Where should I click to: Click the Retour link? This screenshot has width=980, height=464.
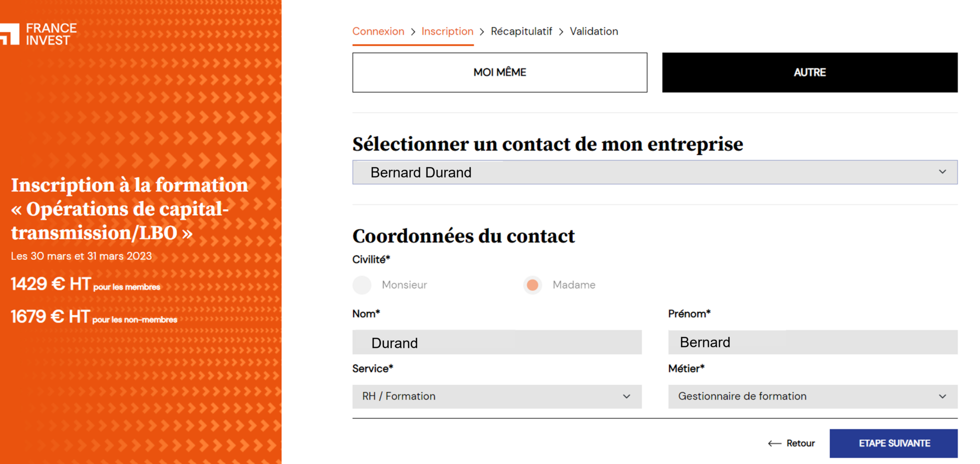802,443
